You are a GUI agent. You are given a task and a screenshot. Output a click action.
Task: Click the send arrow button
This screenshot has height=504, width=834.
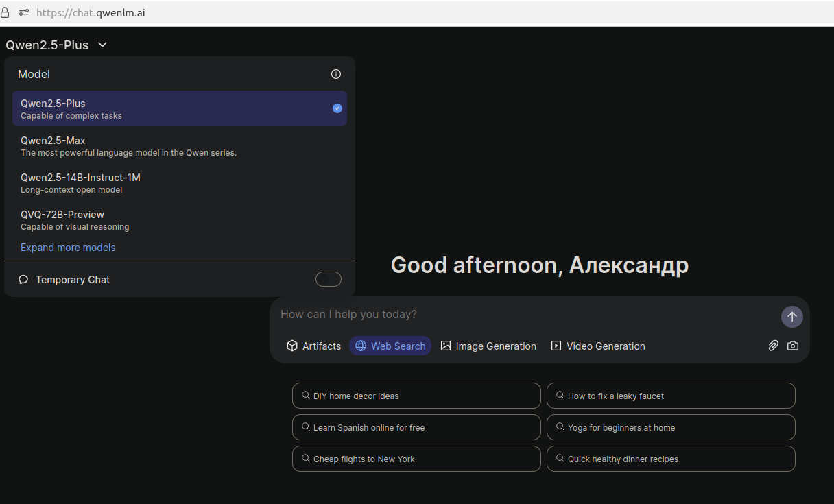click(791, 317)
